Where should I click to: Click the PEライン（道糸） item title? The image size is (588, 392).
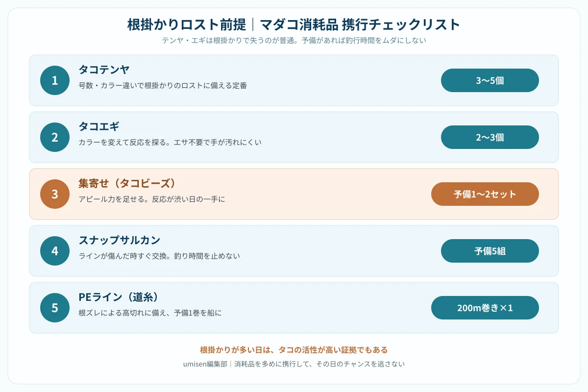point(119,297)
